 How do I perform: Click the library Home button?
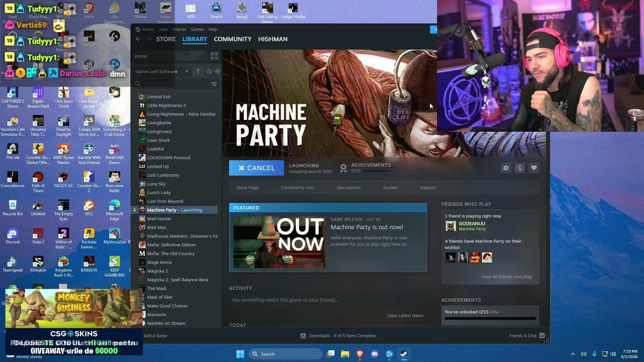pyautogui.click(x=169, y=56)
